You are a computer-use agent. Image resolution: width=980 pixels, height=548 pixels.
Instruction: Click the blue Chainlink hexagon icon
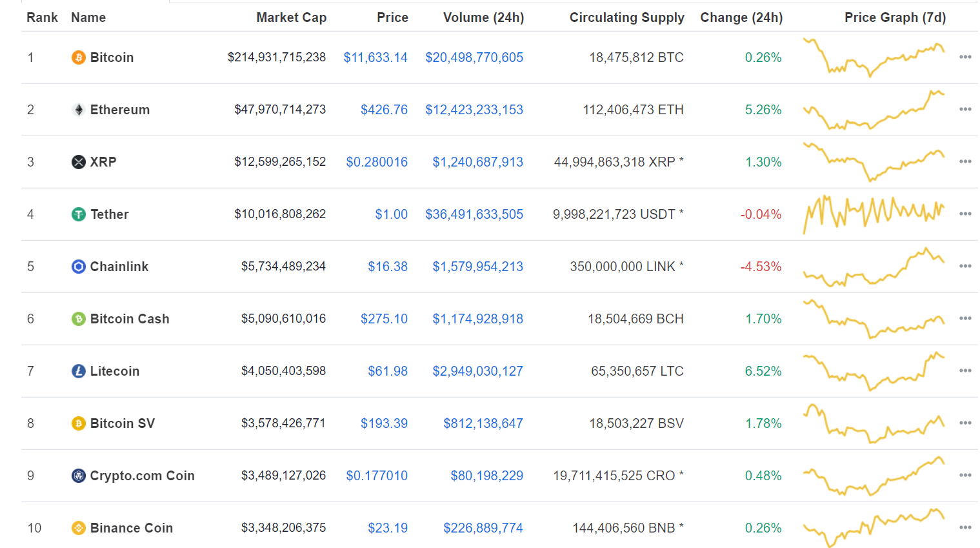pos(78,267)
